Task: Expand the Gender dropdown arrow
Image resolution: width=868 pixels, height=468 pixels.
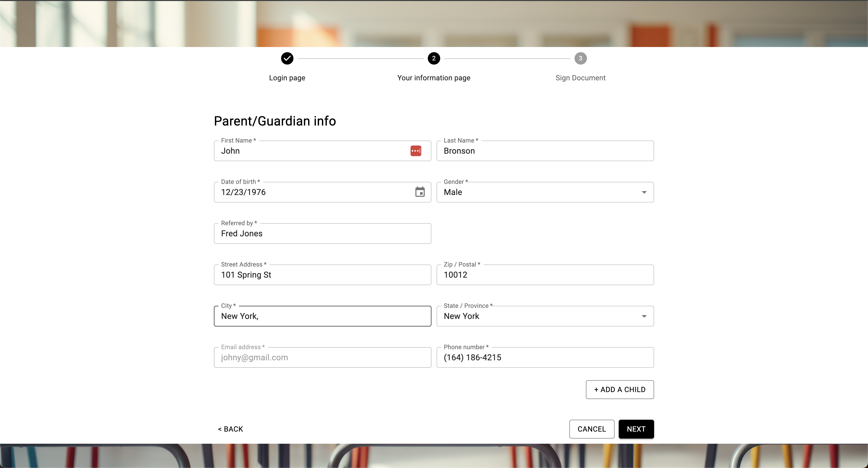Action: coord(644,192)
